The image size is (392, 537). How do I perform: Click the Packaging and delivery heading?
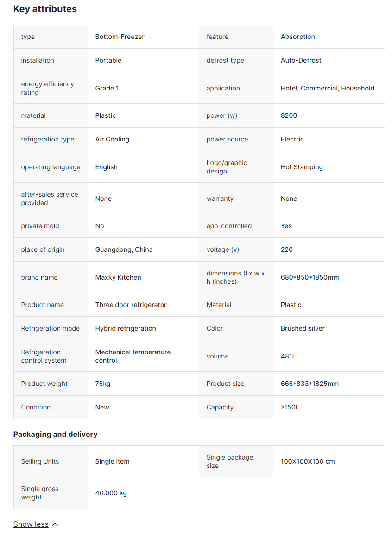55,434
